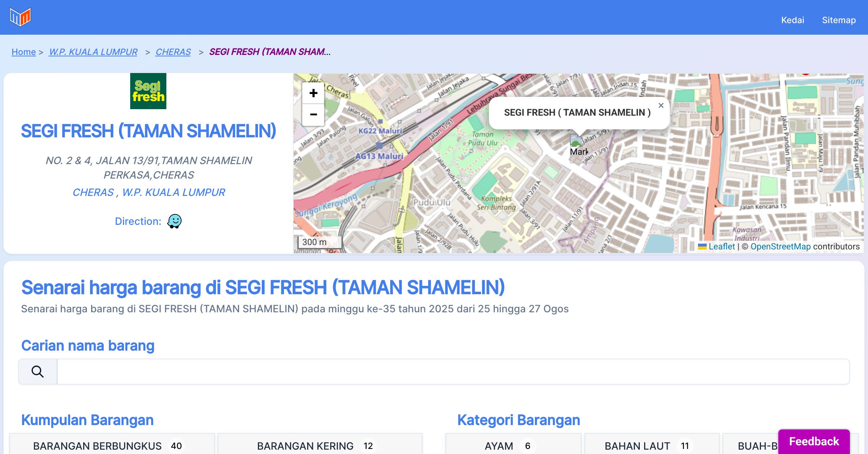Image resolution: width=868 pixels, height=454 pixels.
Task: Open the Feedback button
Action: pyautogui.click(x=814, y=441)
